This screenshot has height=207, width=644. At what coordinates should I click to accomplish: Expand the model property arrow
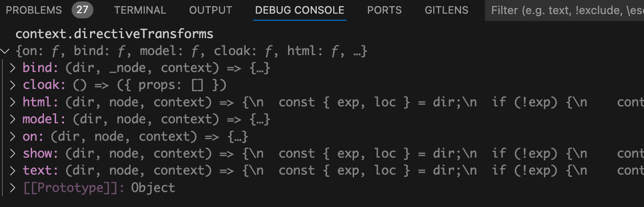[13, 119]
